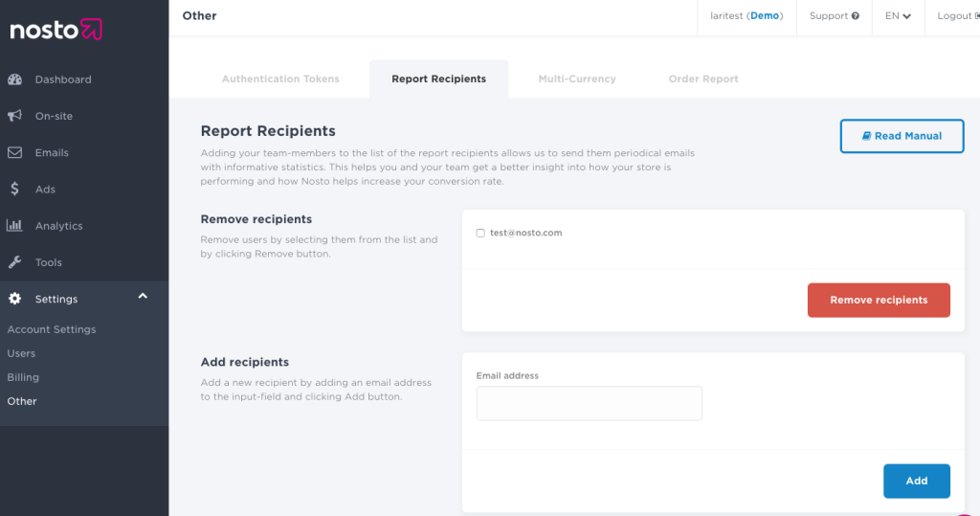Open the EN language dropdown
Viewport: 980px width, 516px height.
tap(897, 16)
